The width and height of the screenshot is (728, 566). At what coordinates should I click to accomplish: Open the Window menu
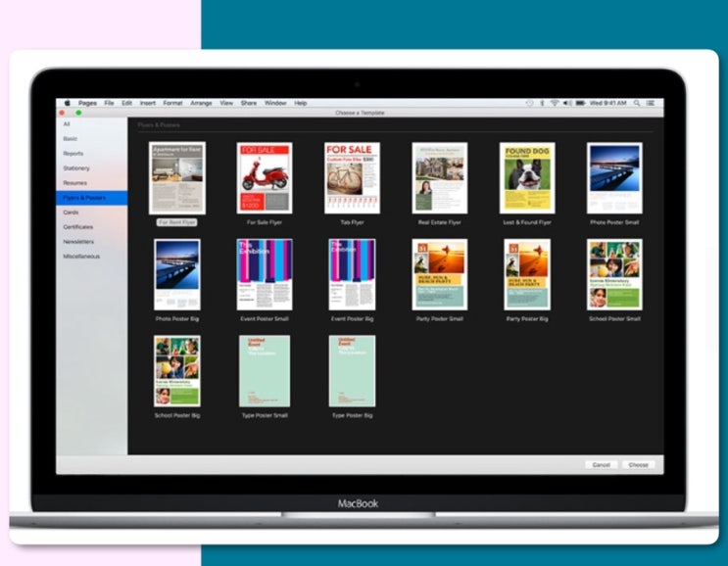point(275,103)
